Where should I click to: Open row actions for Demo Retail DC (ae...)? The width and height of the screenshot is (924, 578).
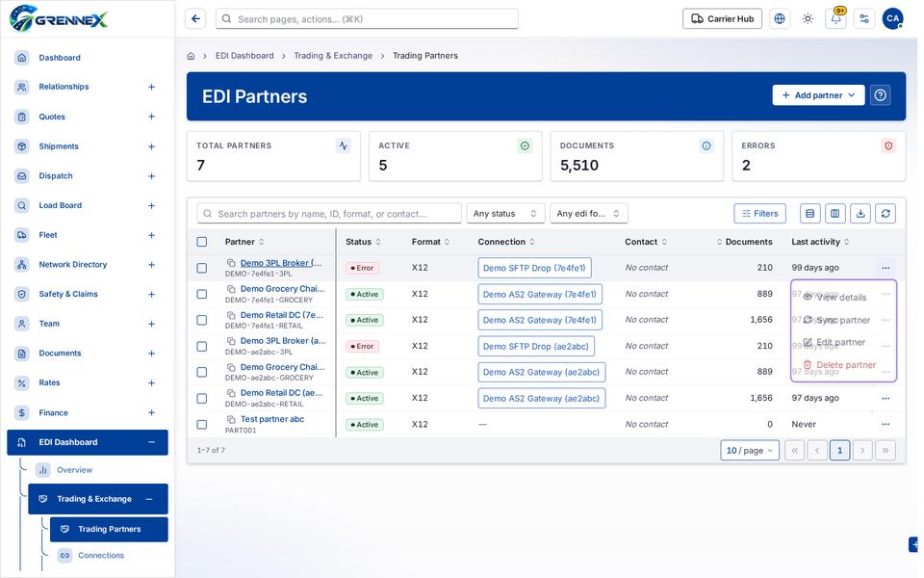(x=885, y=398)
